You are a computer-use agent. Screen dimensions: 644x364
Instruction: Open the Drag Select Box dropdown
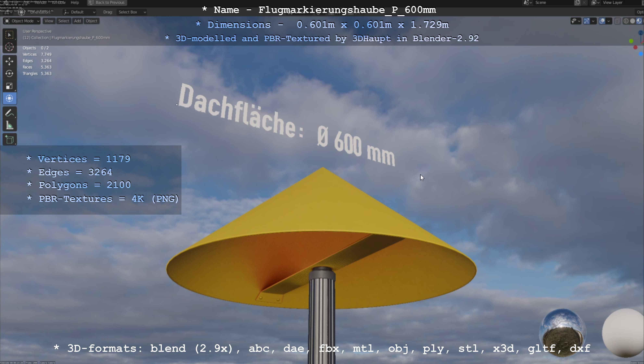point(132,12)
